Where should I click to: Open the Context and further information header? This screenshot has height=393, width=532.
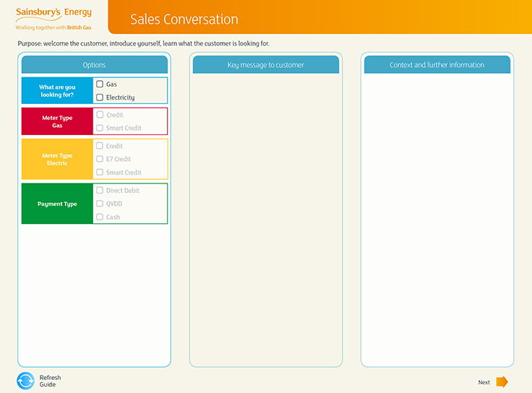click(x=437, y=65)
